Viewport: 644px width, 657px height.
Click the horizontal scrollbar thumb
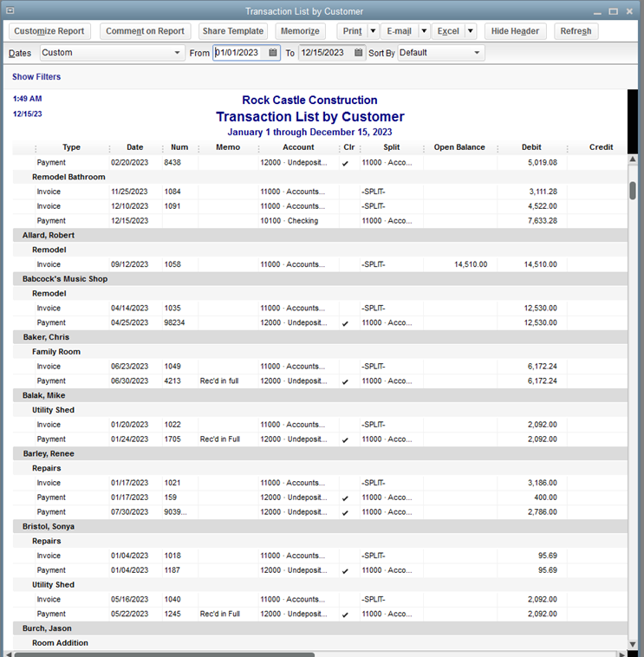[164, 654]
